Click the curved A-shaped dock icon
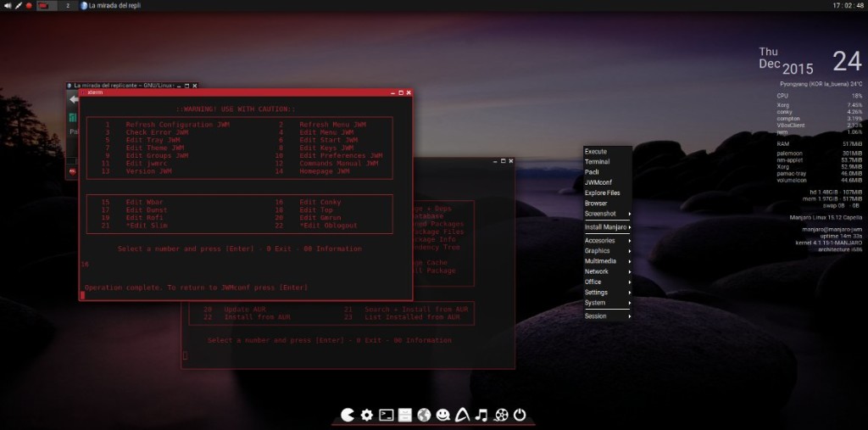 462,415
